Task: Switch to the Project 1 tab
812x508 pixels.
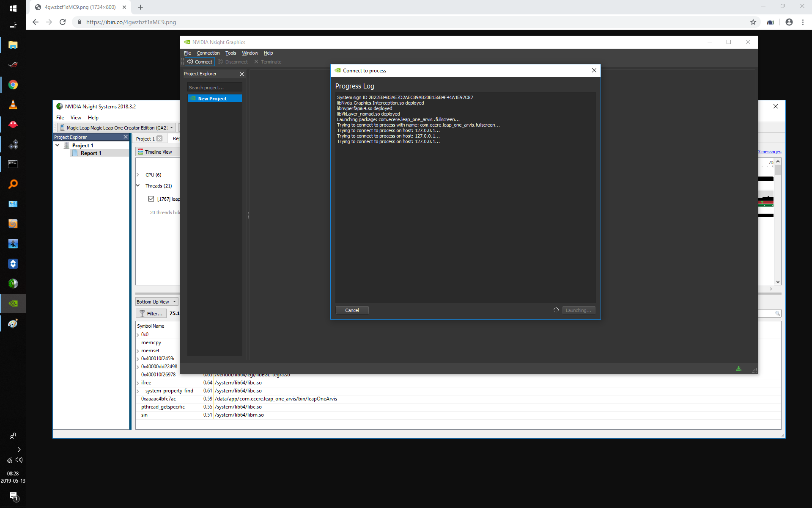Action: coord(145,139)
